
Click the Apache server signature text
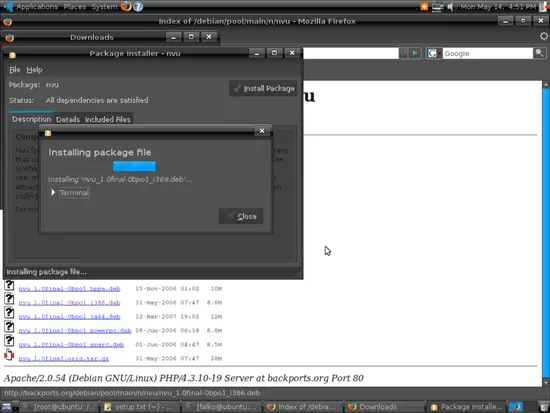coord(183,378)
